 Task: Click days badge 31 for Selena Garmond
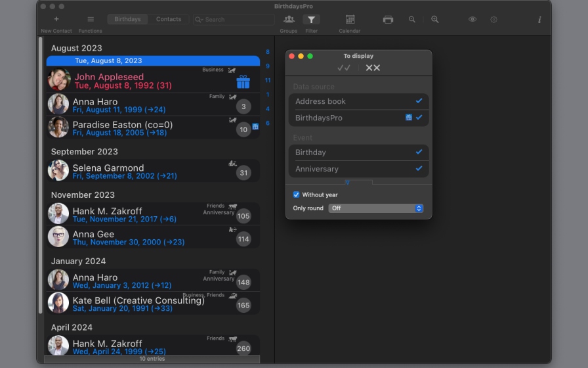(243, 173)
